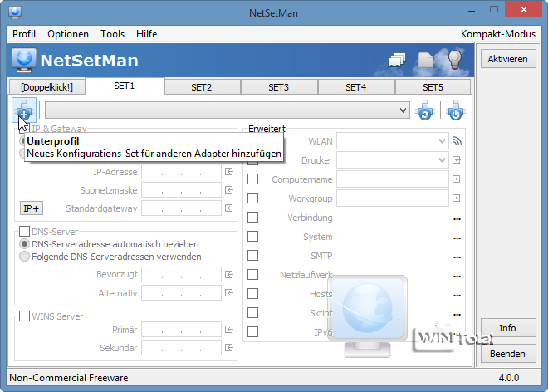Viewport: 548px width, 392px height.
Task: Tick the Workgroup checkbox
Action: [252, 198]
